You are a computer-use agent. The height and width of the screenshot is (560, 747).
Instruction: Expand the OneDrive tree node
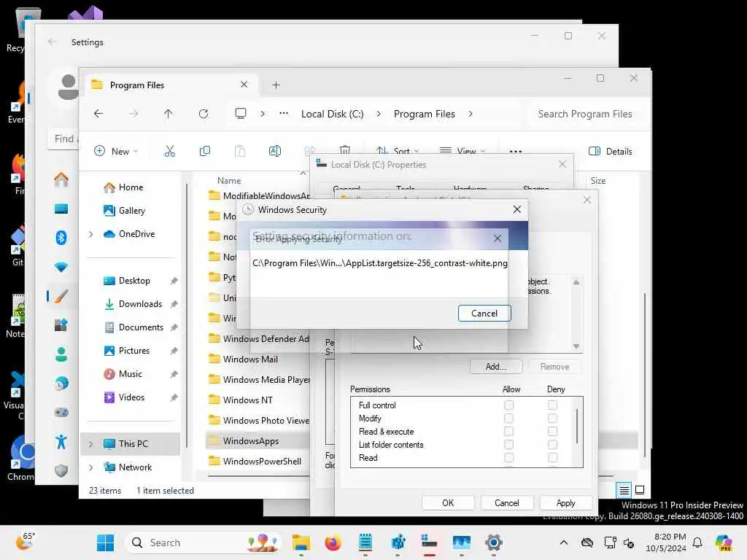(x=91, y=234)
